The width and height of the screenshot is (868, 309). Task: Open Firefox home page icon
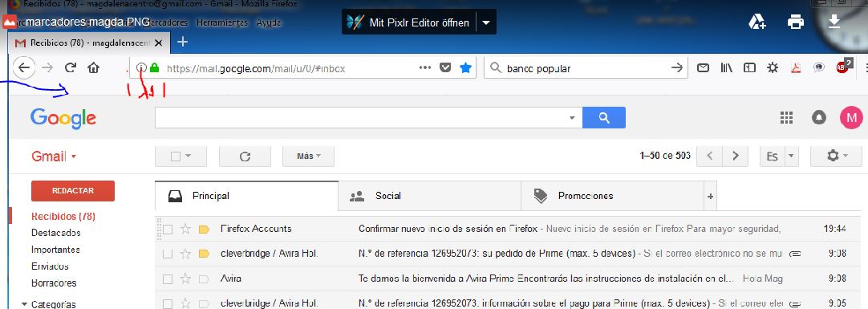[x=93, y=68]
